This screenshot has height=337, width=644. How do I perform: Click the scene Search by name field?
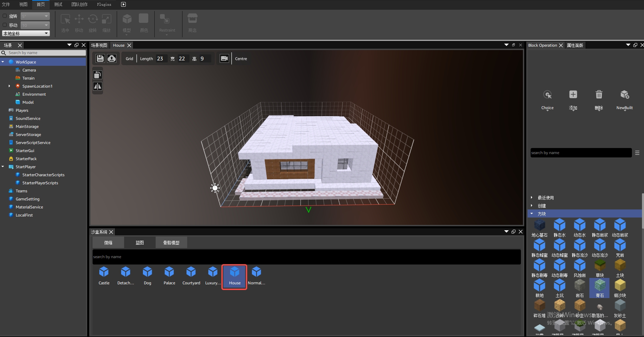(x=44, y=53)
